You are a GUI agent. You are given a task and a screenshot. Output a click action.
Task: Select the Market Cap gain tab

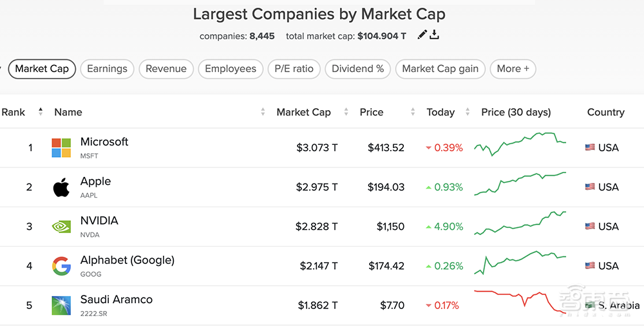pyautogui.click(x=440, y=69)
